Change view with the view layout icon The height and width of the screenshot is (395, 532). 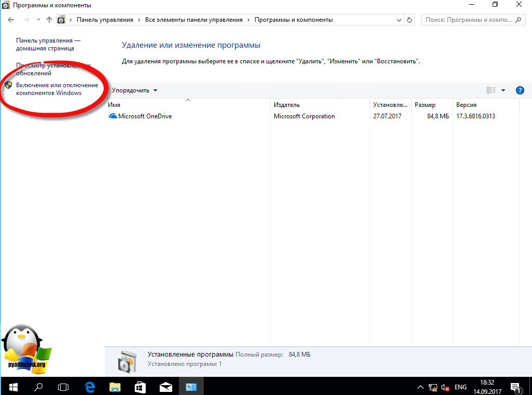(x=491, y=90)
